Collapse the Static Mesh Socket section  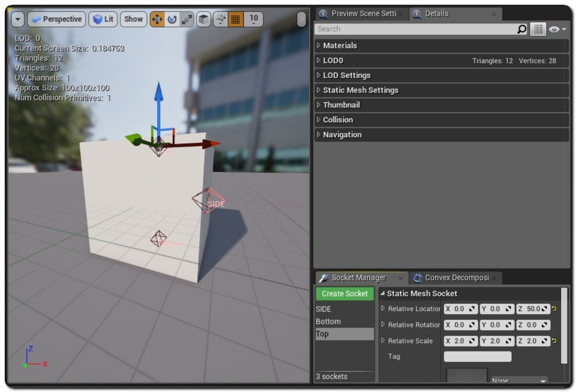(x=382, y=294)
